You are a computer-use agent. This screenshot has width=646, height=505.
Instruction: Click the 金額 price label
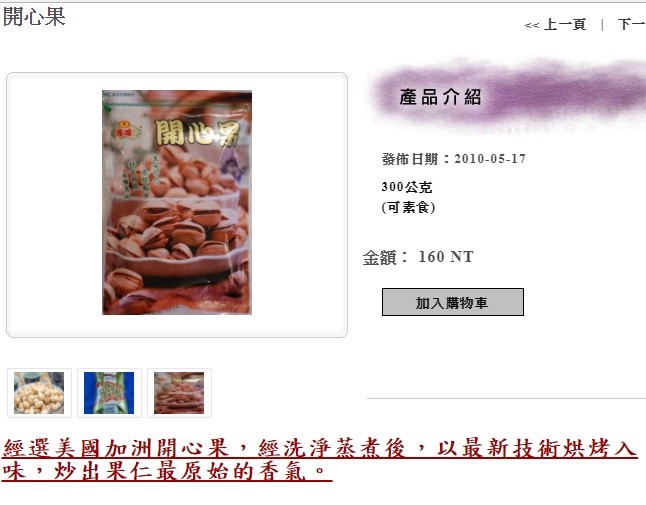click(380, 257)
